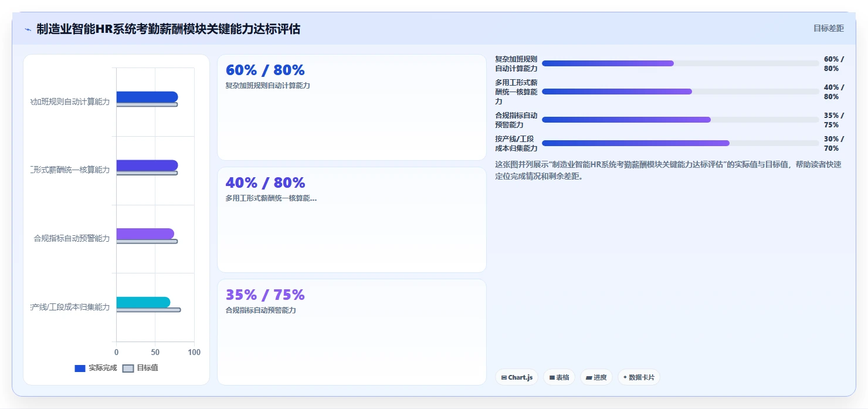Click the chart axis label 合规指标自动预警能力
The height and width of the screenshot is (409, 868).
(72, 238)
